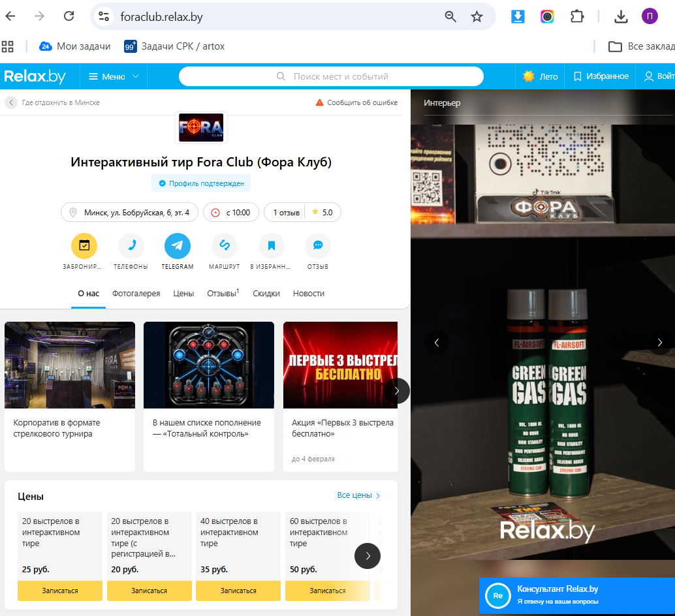Open the Все закладки folder

pyautogui.click(x=642, y=46)
